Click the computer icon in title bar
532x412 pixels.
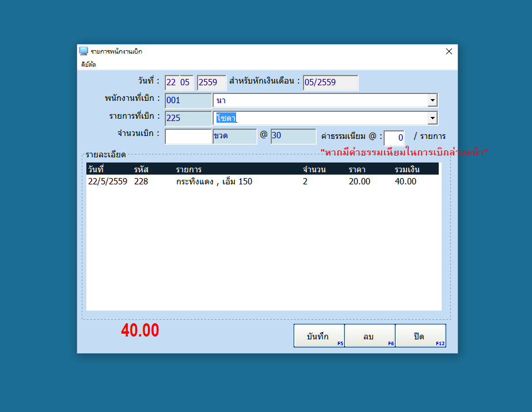83,51
